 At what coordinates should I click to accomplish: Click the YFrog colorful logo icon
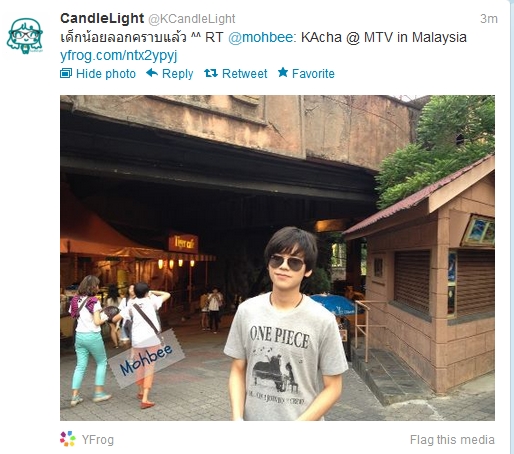pyautogui.click(x=68, y=439)
